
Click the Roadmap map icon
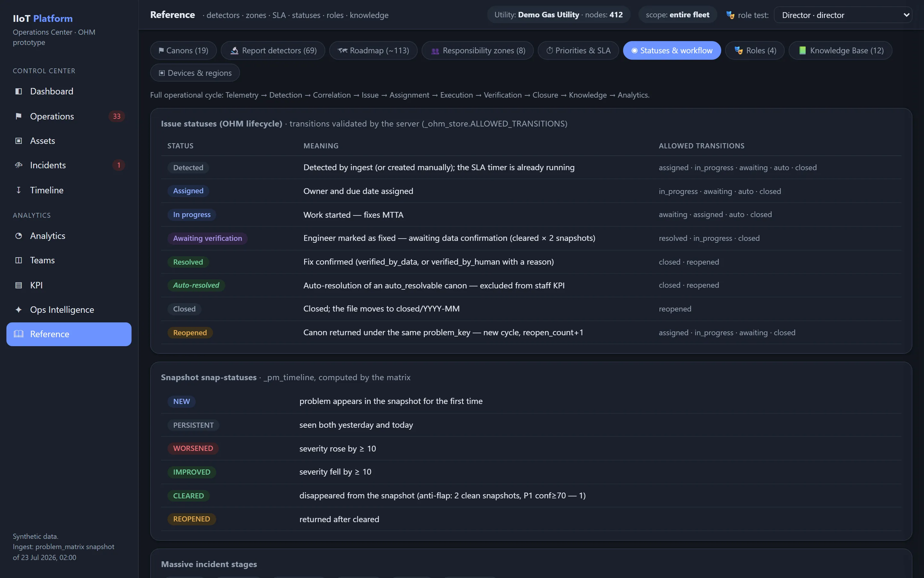(343, 50)
